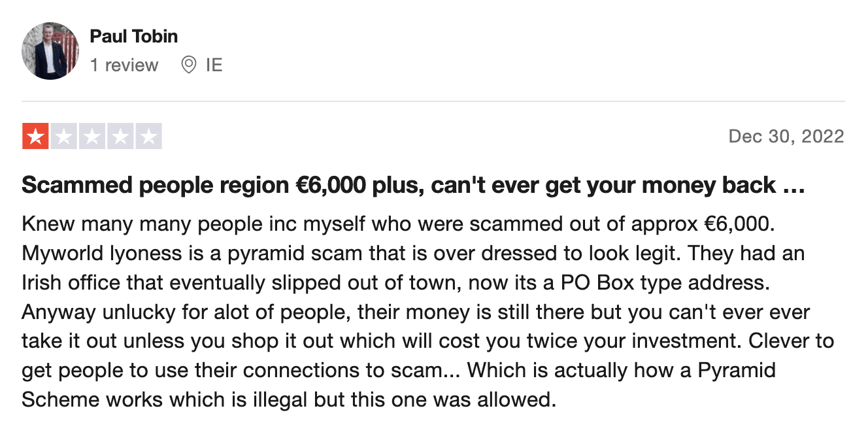Image resolution: width=868 pixels, height=421 pixels.
Task: Click the second grey rating star
Action: pos(63,136)
